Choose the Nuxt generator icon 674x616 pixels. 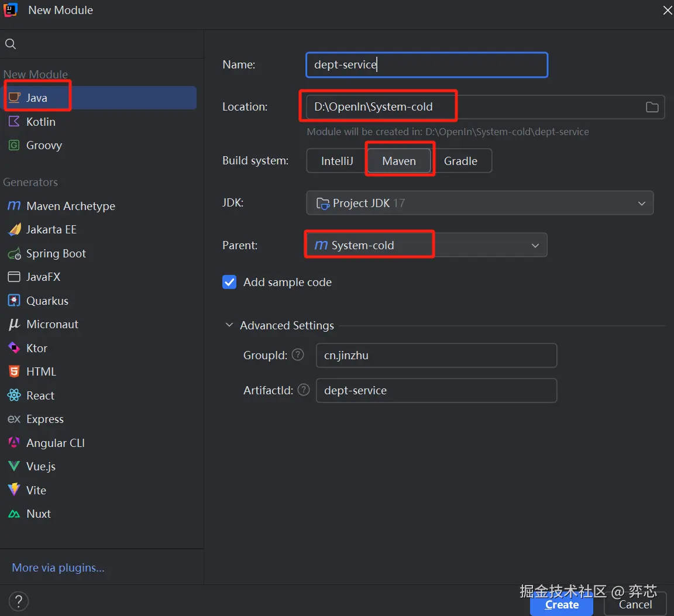(x=14, y=514)
